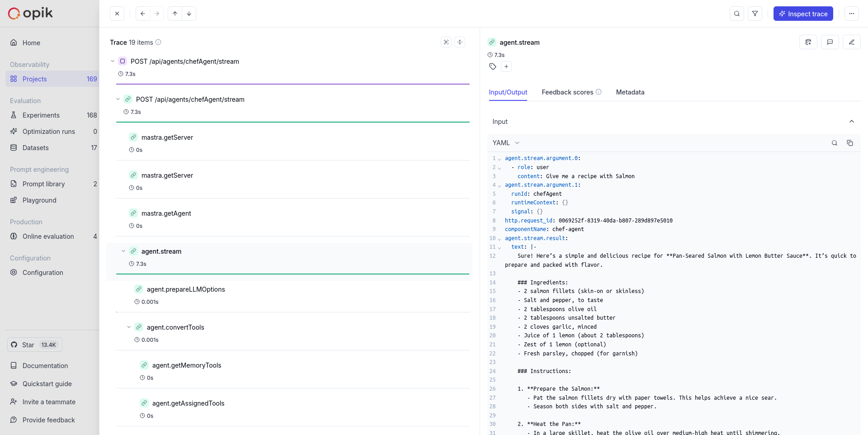Copy the YAML input via the copy icon

coord(850,143)
